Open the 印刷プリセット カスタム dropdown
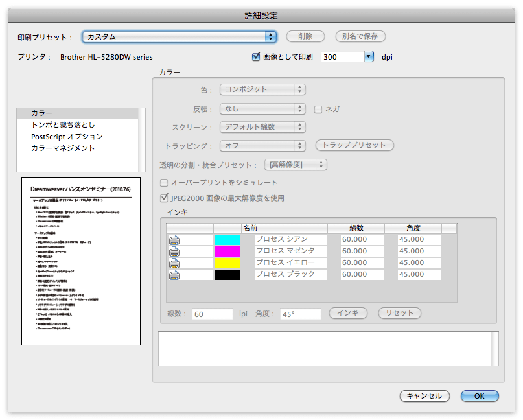The image size is (523, 420). 180,37
